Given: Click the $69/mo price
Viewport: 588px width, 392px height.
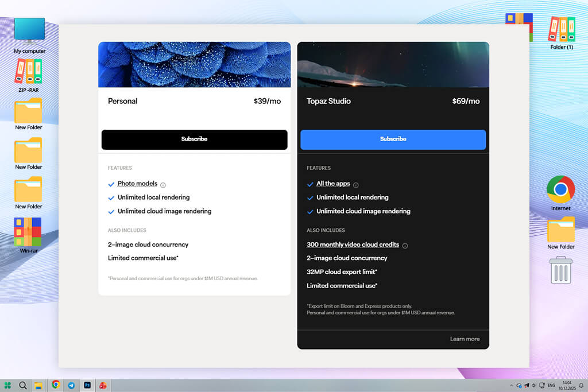Looking at the screenshot, I should pyautogui.click(x=466, y=101).
